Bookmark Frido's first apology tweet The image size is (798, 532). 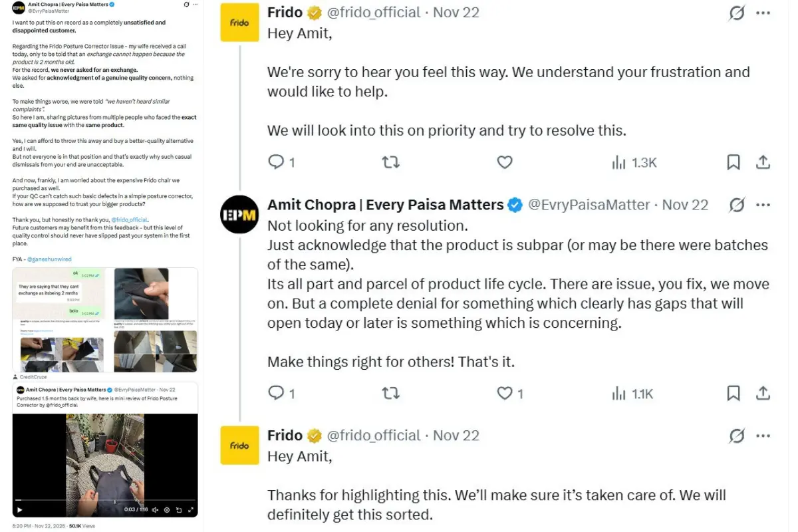pos(733,162)
